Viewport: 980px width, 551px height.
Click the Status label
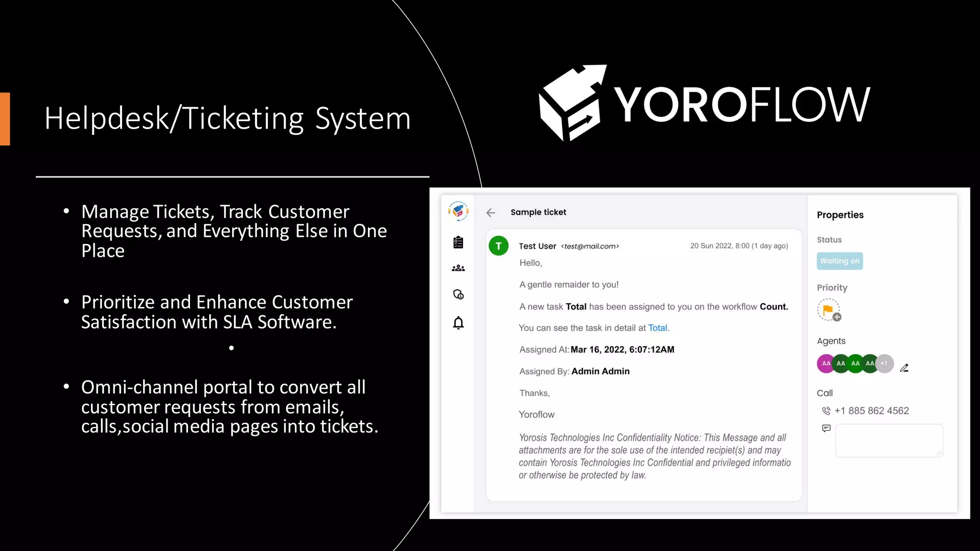pos(829,240)
